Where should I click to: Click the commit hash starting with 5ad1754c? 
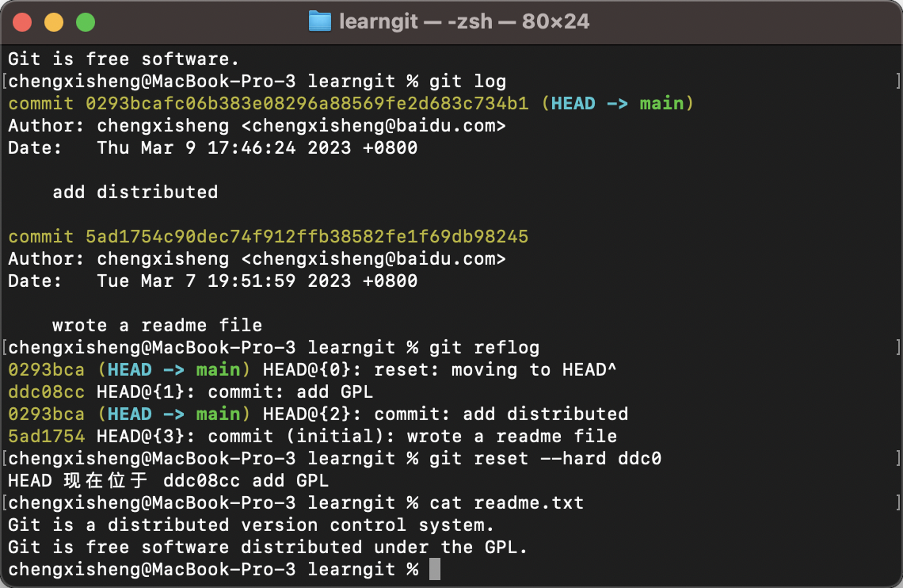307,237
